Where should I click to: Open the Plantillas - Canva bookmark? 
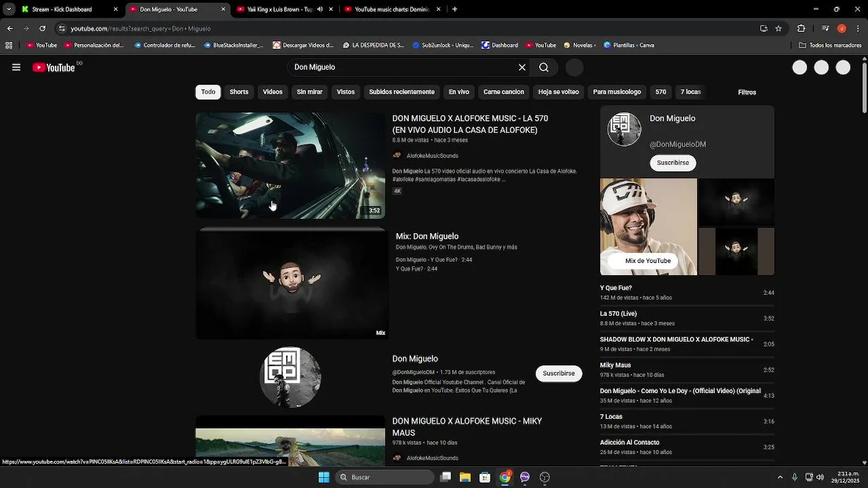(629, 45)
